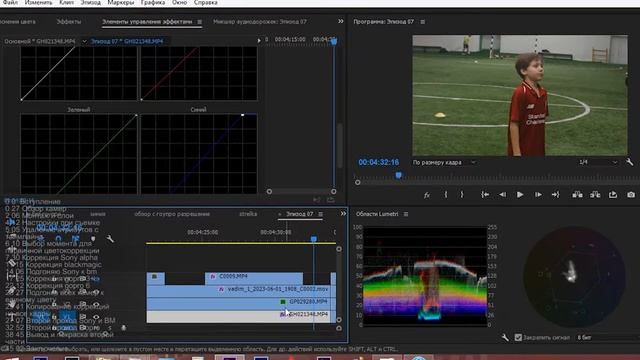Open the Файл menu
Viewport: 640px width, 360px height.
pos(9,2)
